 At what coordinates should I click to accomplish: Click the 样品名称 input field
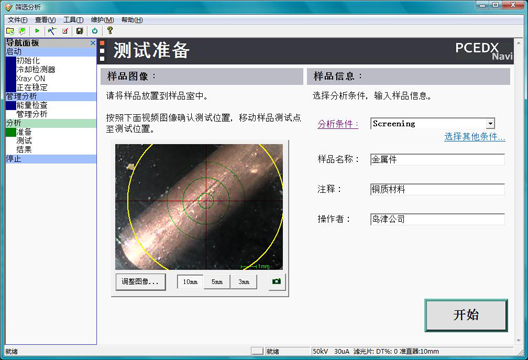click(x=437, y=159)
